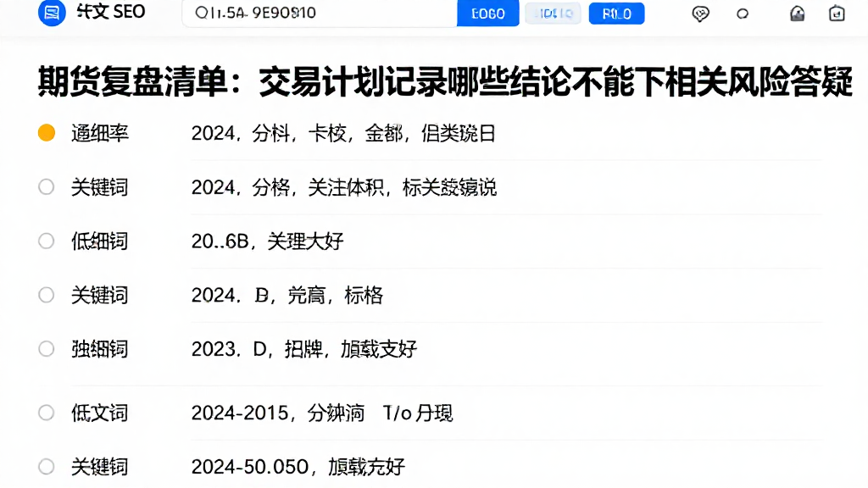Screen dimensions: 868x488
Task: Click the 低细词 label
Action: [100, 241]
